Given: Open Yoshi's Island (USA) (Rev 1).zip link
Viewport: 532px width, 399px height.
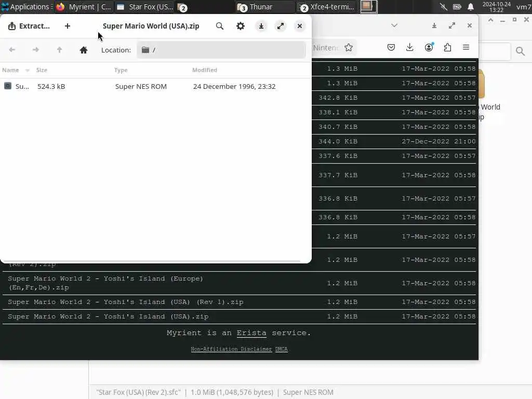Looking at the screenshot, I should pyautogui.click(x=126, y=302).
